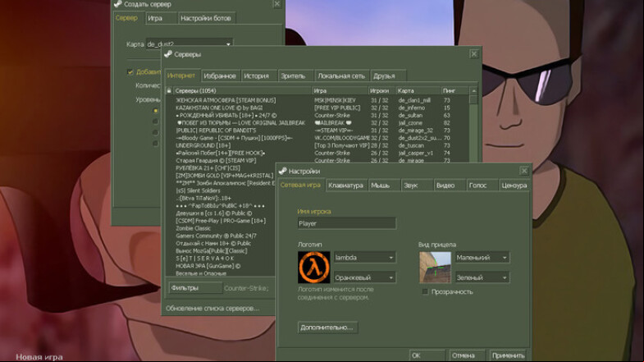Sort by the Серверы (1054) column header
The width and height of the screenshot is (644, 362).
[242, 90]
